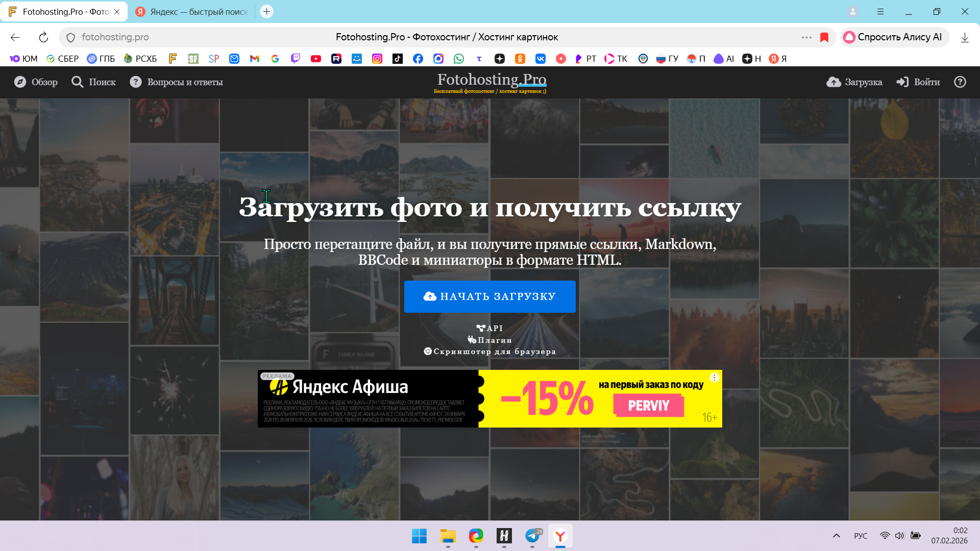Screen dimensions: 980x551
Task: Expand hidden system tray icons chevron
Action: pos(837,536)
